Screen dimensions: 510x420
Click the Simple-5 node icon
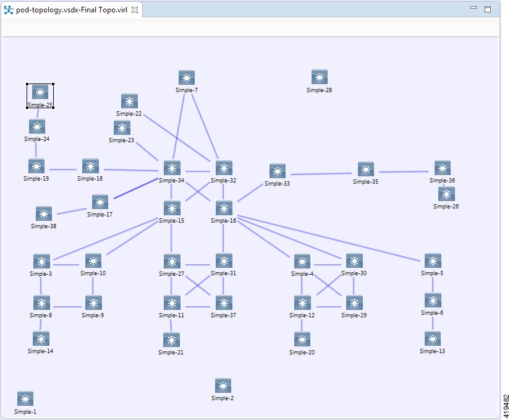point(432,260)
